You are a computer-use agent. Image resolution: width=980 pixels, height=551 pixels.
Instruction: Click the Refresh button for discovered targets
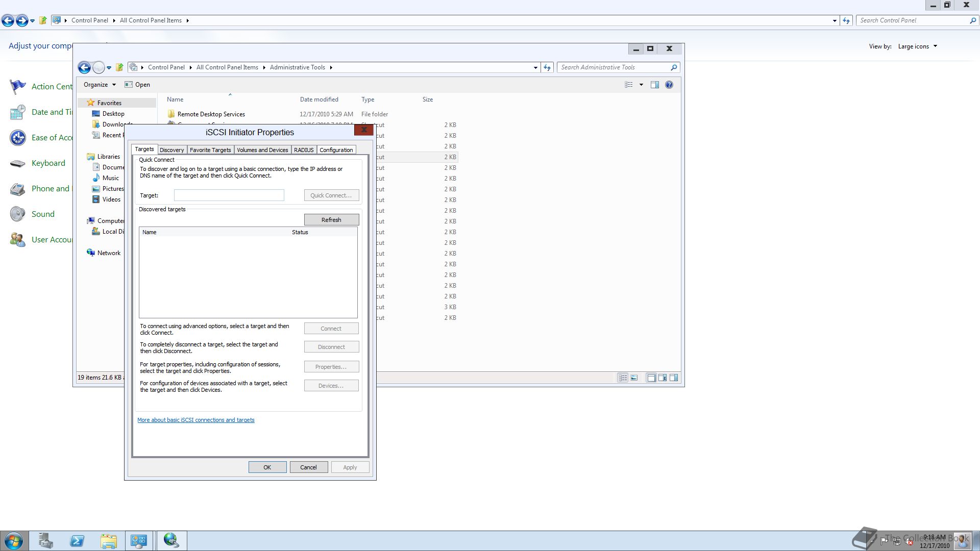pyautogui.click(x=331, y=220)
